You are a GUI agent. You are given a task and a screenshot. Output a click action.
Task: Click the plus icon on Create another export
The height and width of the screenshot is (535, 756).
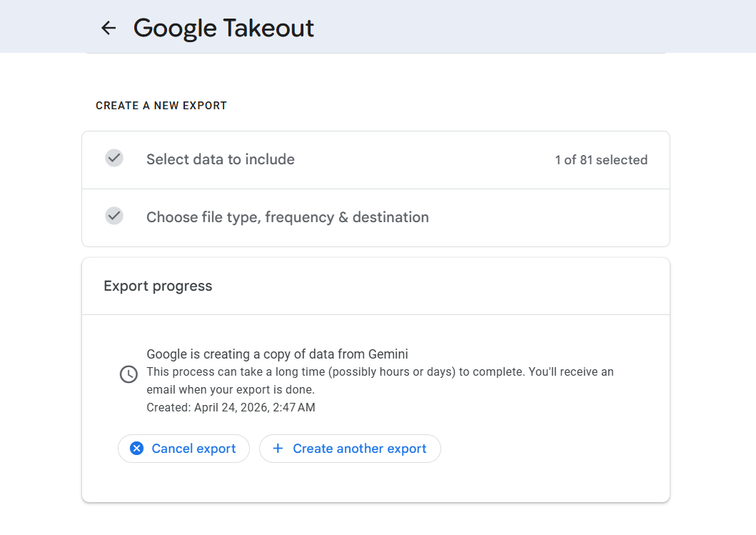(x=278, y=449)
